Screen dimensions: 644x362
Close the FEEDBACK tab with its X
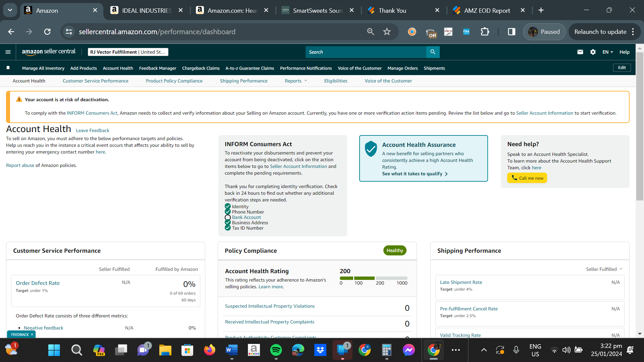(32, 335)
